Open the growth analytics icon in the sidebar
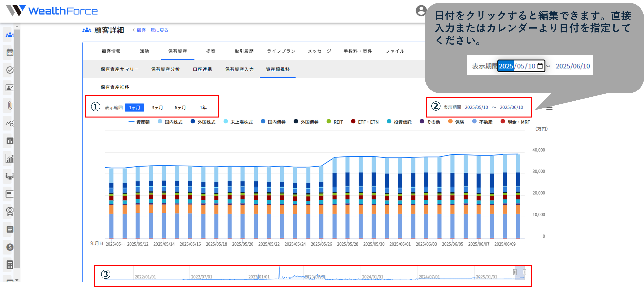 (10, 158)
